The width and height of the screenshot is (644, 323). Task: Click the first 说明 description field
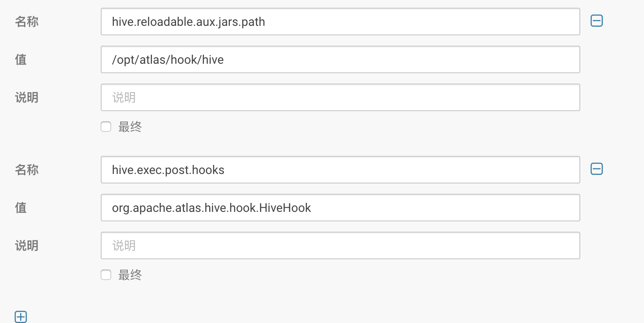[x=340, y=97]
